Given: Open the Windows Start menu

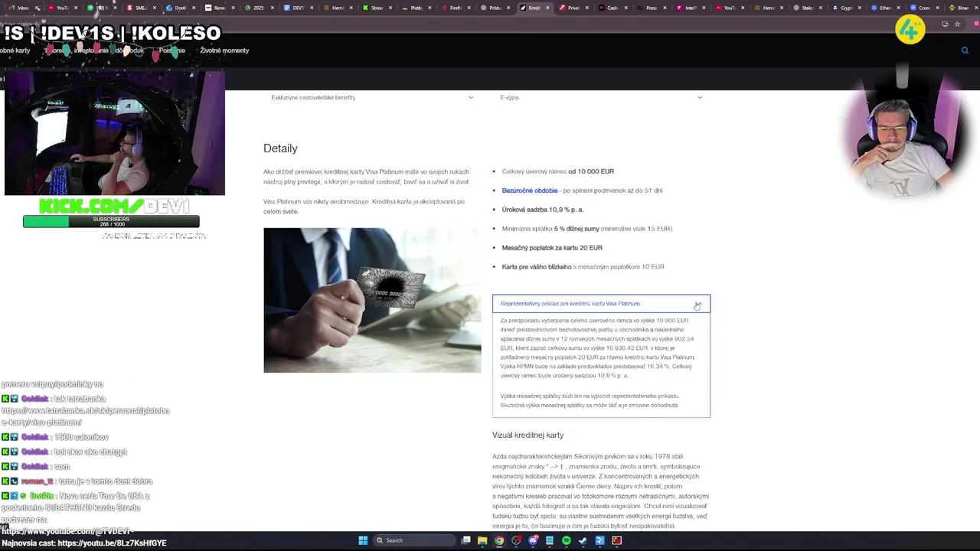Looking at the screenshot, I should tap(363, 540).
